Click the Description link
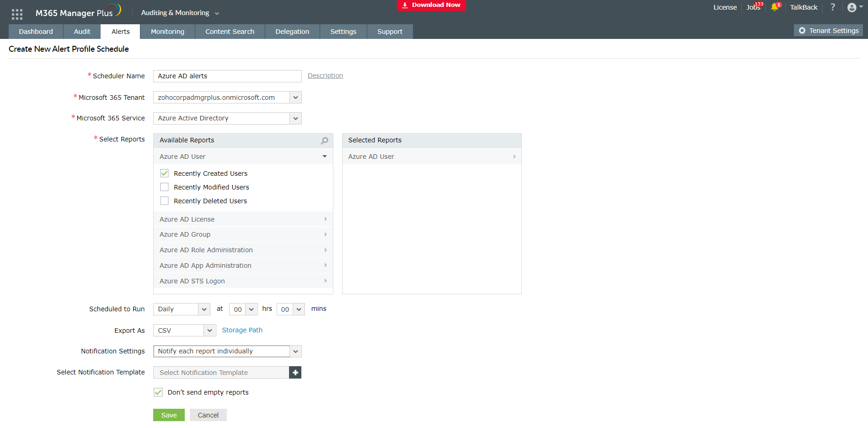The height and width of the screenshot is (428, 868). 325,76
